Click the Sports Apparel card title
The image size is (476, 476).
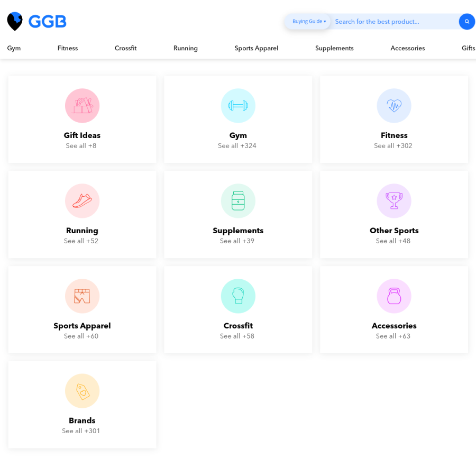(83, 326)
